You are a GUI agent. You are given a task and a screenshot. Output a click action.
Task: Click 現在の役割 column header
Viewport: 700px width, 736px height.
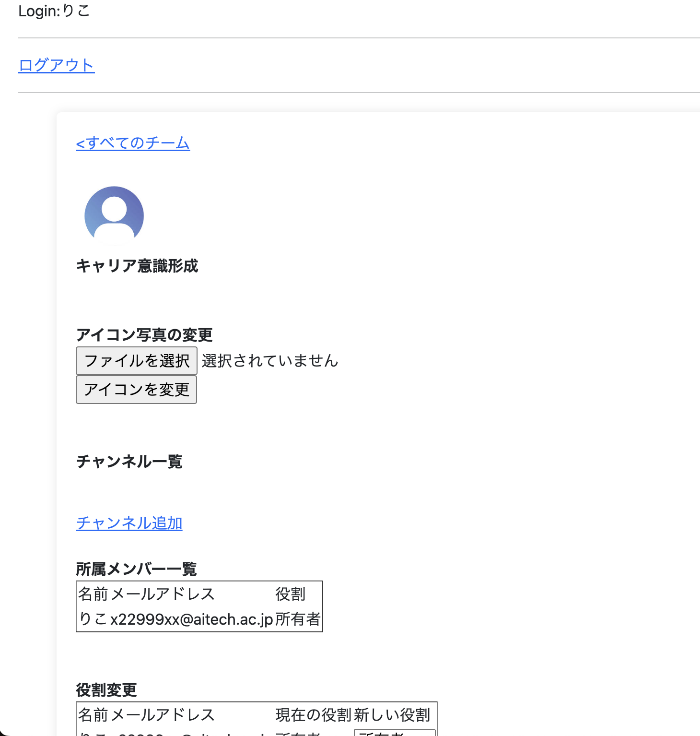[314, 715]
